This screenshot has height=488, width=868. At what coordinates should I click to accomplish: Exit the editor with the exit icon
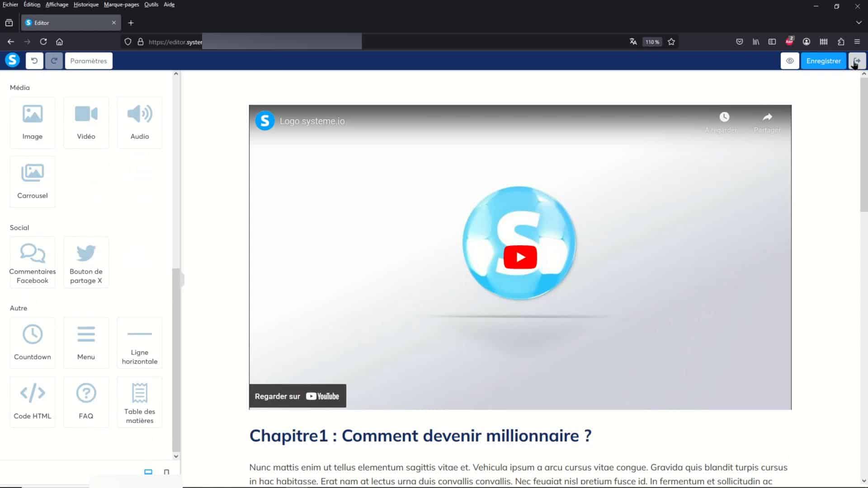click(857, 61)
